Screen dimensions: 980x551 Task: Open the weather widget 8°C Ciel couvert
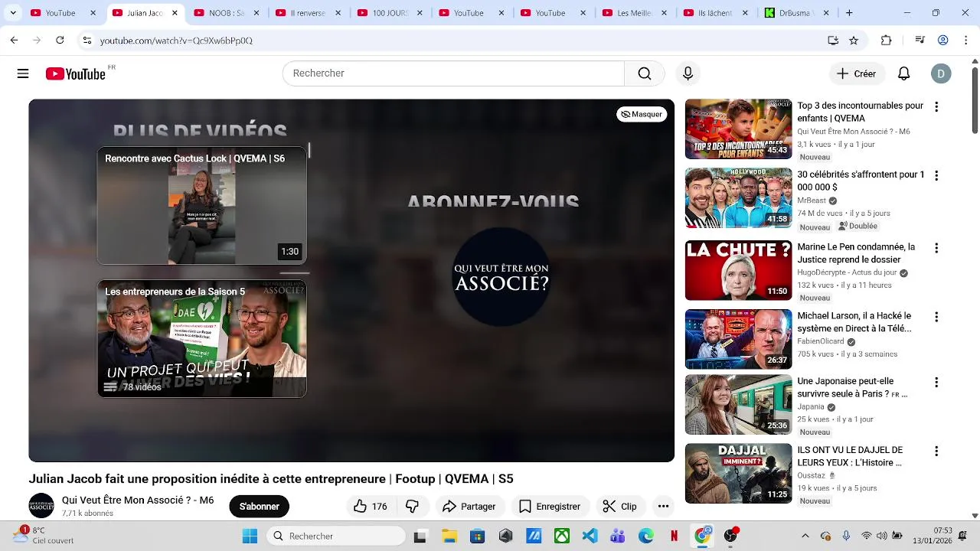[44, 536]
